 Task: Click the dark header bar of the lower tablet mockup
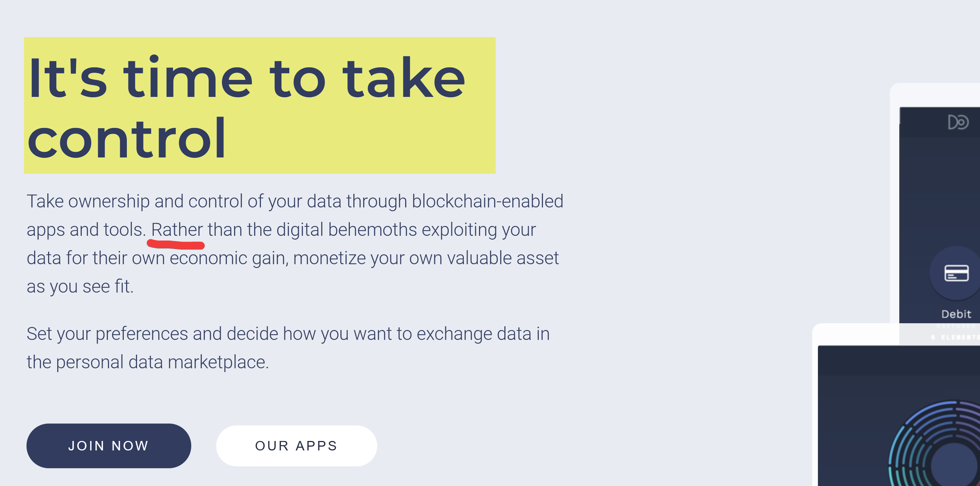pyautogui.click(x=898, y=360)
